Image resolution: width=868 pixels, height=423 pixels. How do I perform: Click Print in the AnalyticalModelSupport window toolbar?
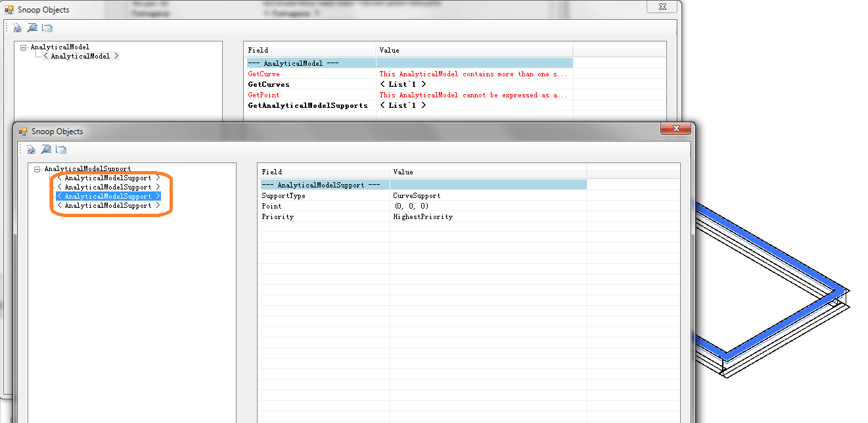pyautogui.click(x=32, y=149)
